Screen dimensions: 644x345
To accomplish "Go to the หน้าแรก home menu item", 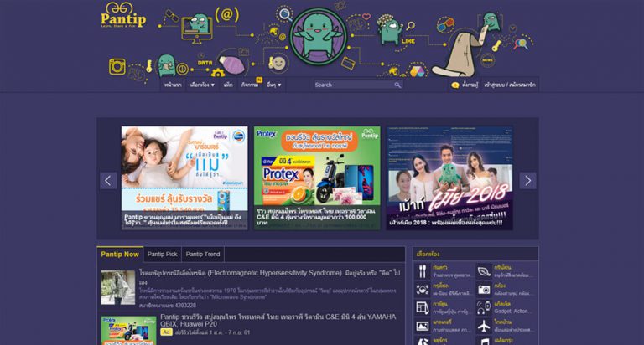I will 173,85.
